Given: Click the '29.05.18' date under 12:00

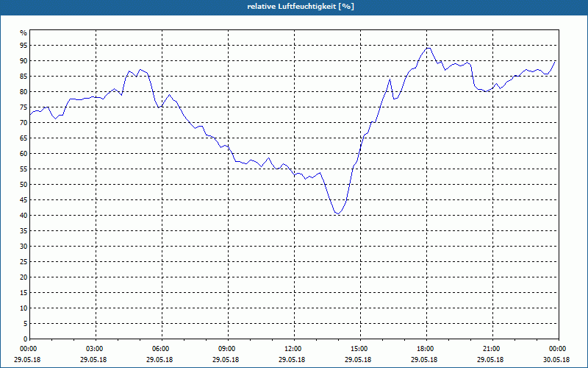Looking at the screenshot, I should (292, 360).
